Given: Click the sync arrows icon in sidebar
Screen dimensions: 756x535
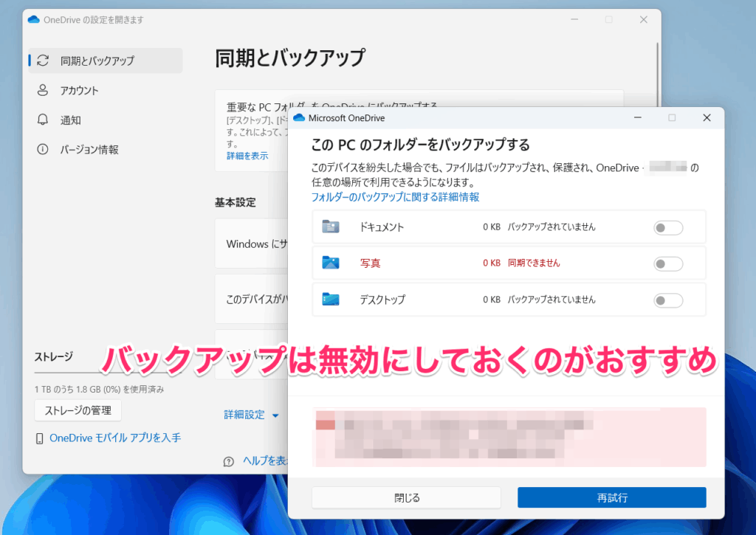Looking at the screenshot, I should tap(43, 61).
